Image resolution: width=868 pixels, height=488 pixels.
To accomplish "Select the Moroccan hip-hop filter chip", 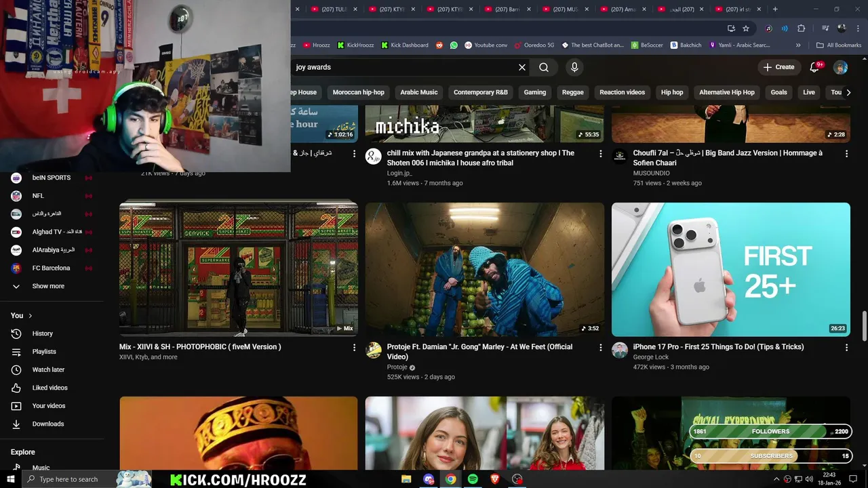I will [x=359, y=92].
